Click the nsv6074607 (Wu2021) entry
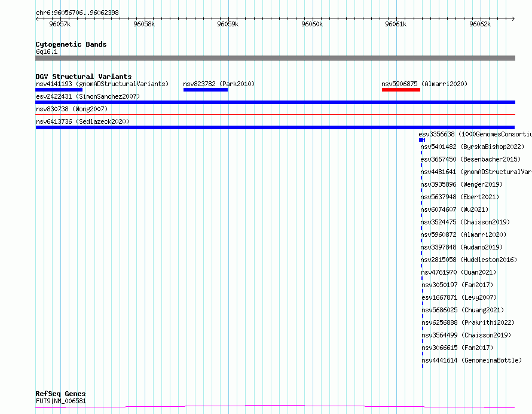This screenshot has height=414, width=532. point(454,209)
